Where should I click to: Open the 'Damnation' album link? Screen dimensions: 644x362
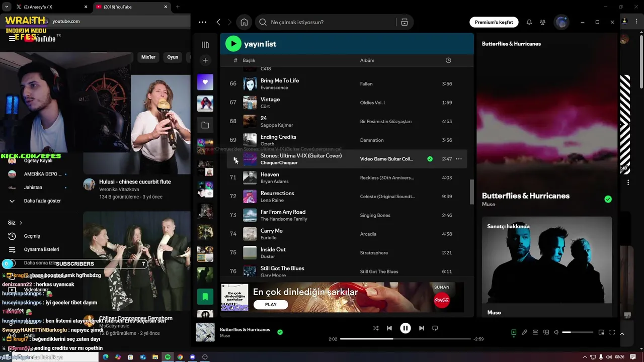tap(372, 140)
